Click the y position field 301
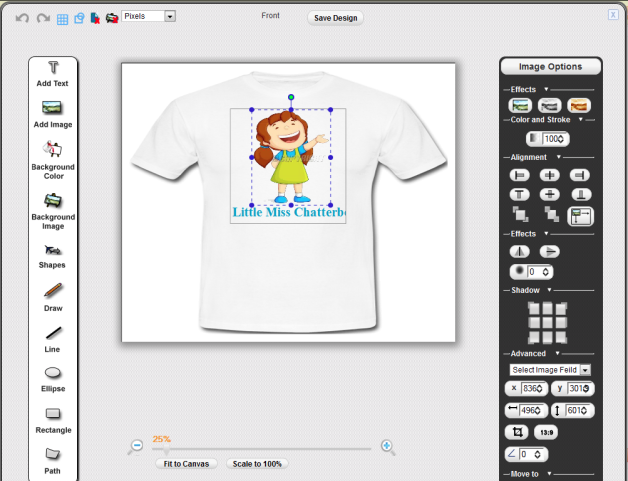628x481 pixels. pyautogui.click(x=573, y=388)
